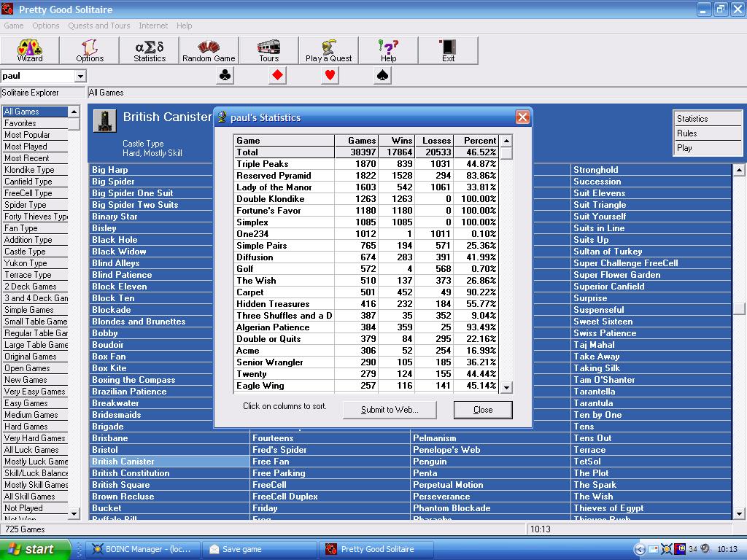The image size is (747, 560).
Task: Click the Close button in Statistics dialog
Action: tap(483, 410)
